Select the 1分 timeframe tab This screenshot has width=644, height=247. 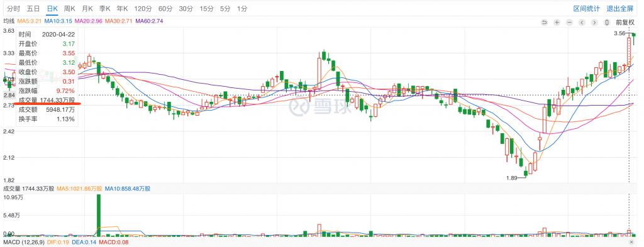point(242,9)
